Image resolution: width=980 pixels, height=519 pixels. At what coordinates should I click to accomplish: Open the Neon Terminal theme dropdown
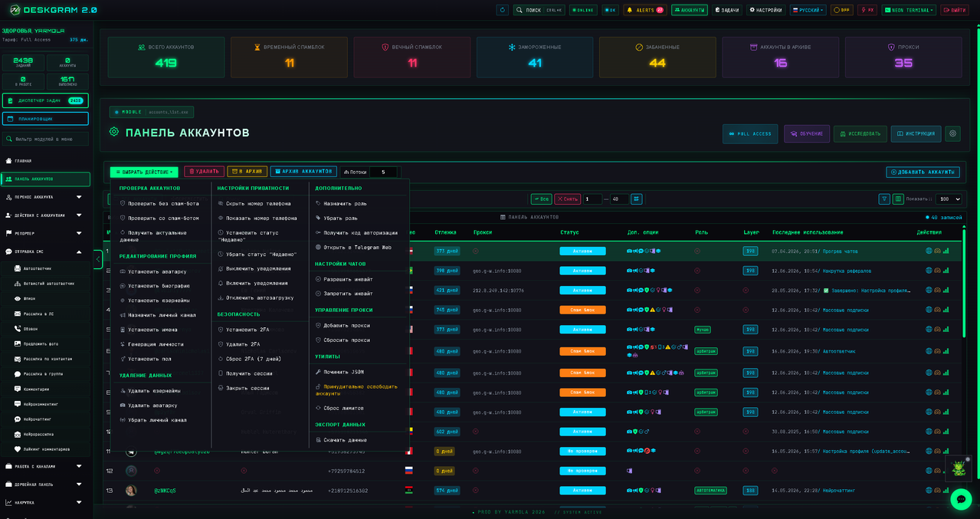(909, 10)
